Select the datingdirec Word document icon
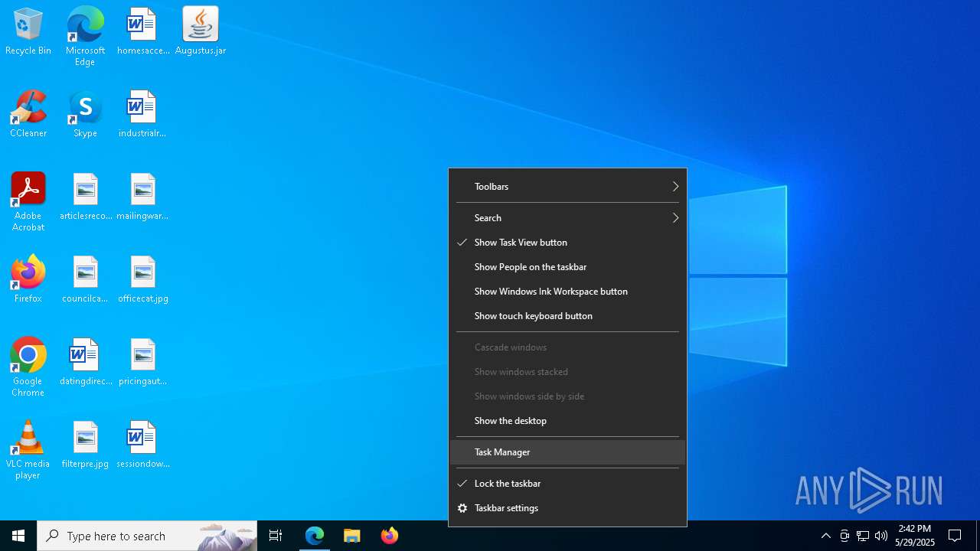Image resolution: width=980 pixels, height=551 pixels. (86, 362)
